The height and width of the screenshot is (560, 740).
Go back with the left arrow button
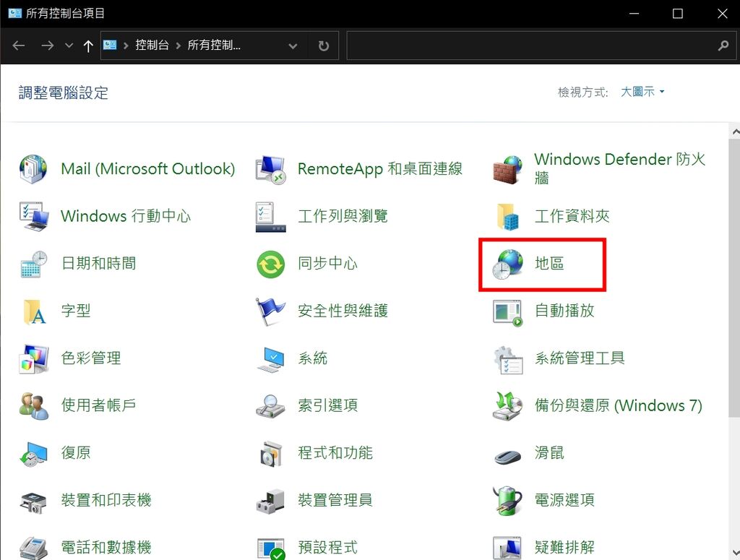tap(19, 46)
